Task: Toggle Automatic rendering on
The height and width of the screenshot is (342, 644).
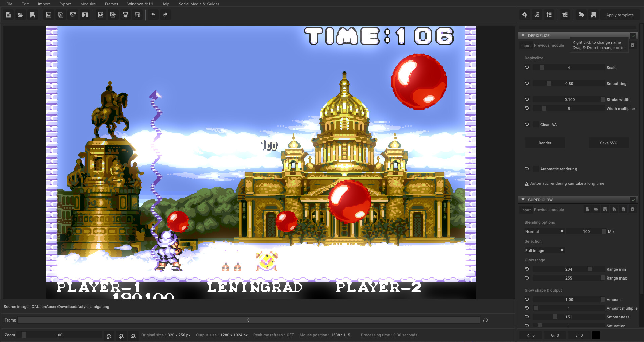Action: coord(536,169)
